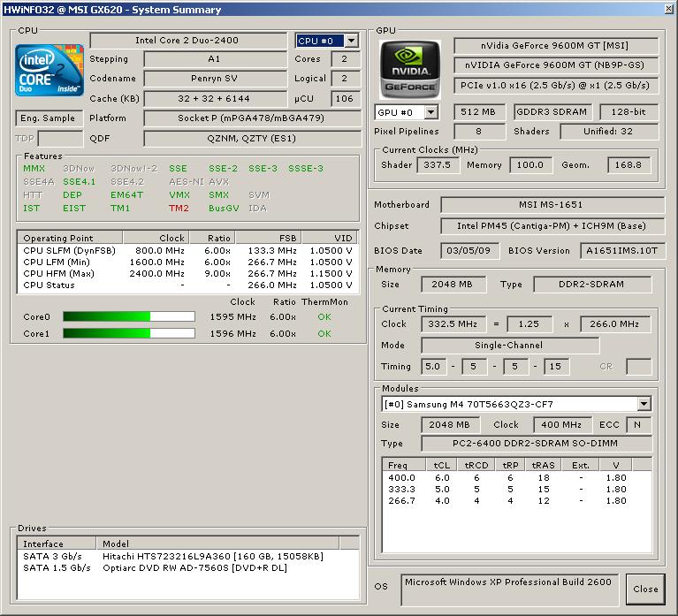Click the Operating Point column header

pyautogui.click(x=70, y=238)
